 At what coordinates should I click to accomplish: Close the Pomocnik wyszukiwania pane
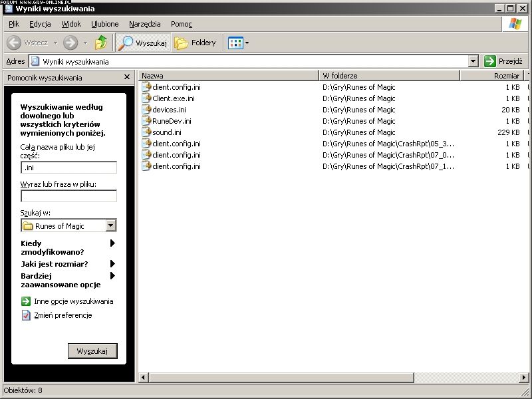127,77
